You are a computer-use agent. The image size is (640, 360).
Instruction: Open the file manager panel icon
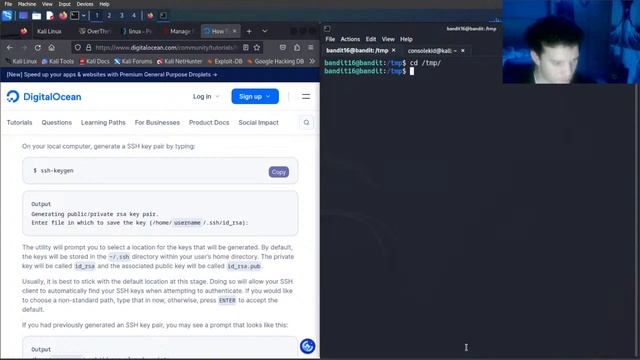(36, 16)
